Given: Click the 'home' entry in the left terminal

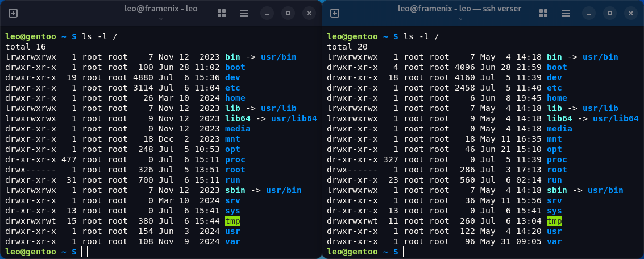Looking at the screenshot, I should point(235,98).
